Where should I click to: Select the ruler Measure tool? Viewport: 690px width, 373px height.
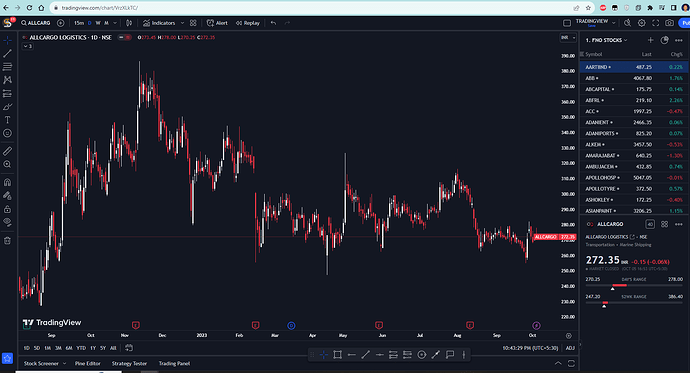(7, 151)
